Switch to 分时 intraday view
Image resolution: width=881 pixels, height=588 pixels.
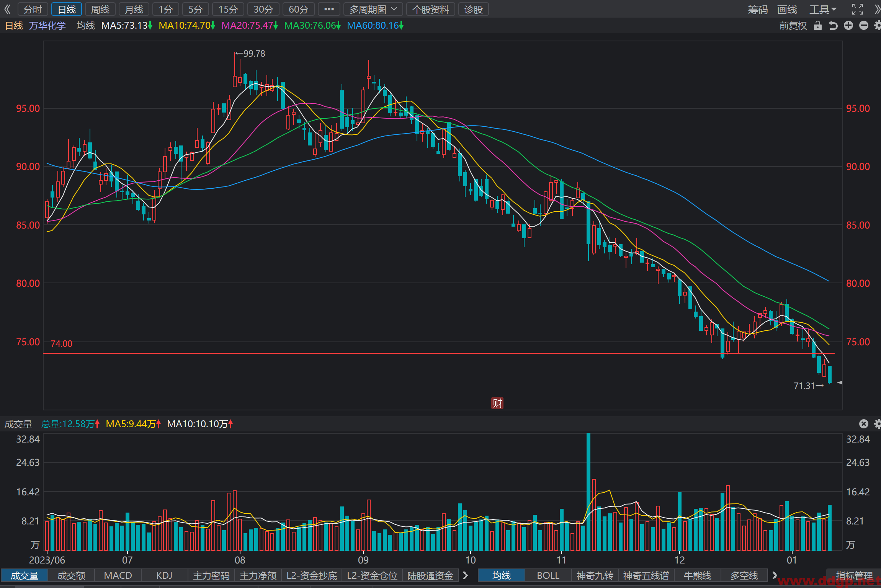click(x=33, y=9)
